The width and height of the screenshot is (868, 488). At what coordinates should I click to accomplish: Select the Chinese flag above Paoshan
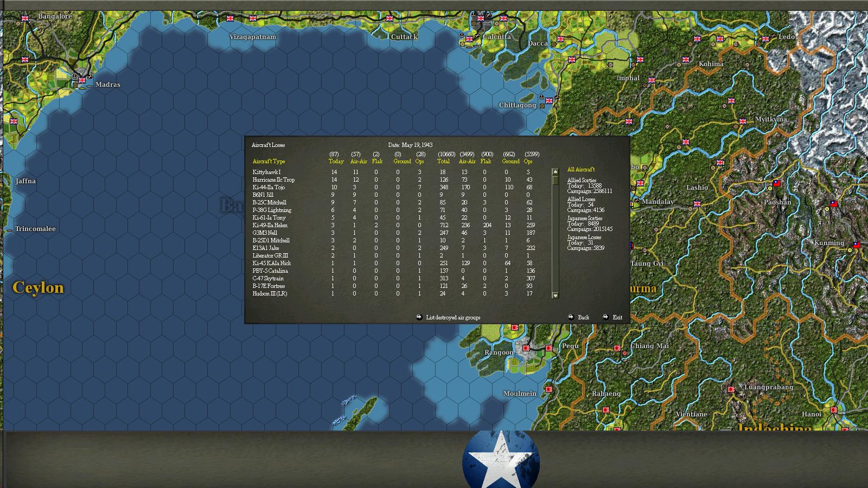[777, 183]
